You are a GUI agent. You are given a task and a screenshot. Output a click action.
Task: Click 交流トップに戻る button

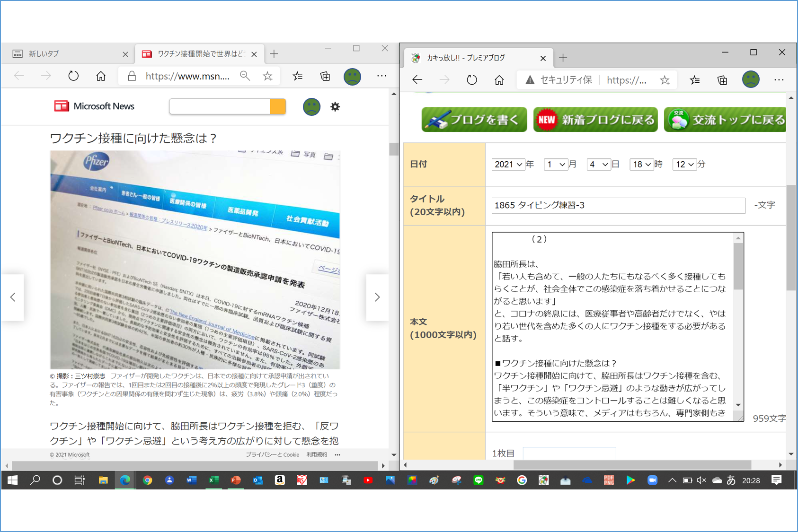click(725, 120)
